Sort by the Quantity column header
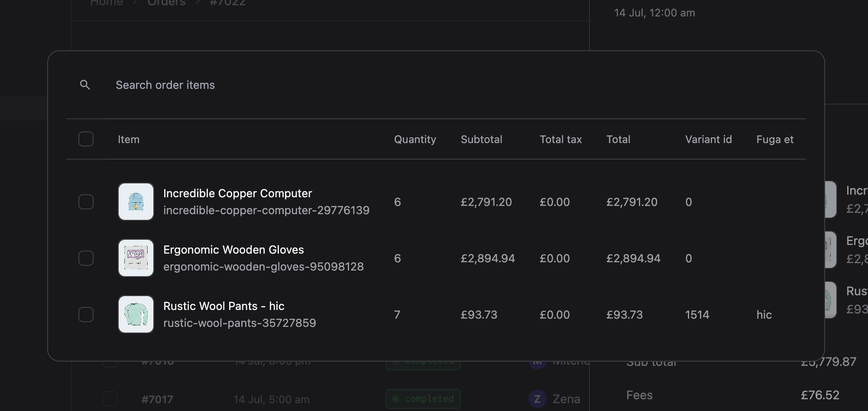868x411 pixels. 415,139
